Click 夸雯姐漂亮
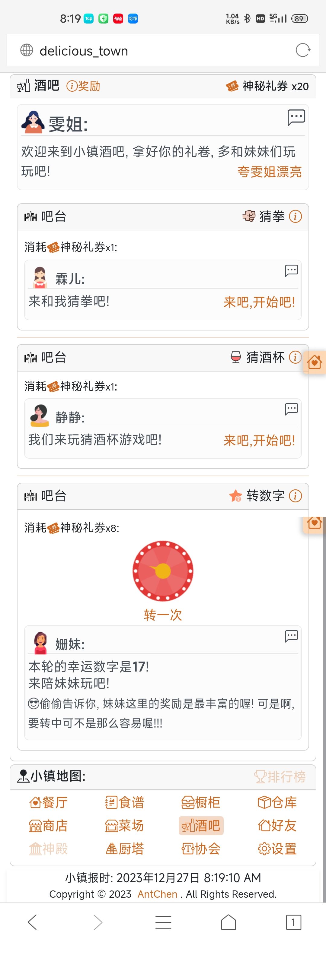Screen dimensions: 326x980 (x=269, y=172)
